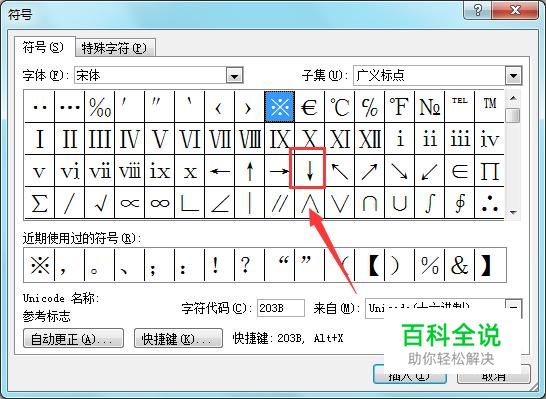Pick recently used ampersand & symbol
Image resolution: width=546 pixels, height=399 pixels.
pos(460,265)
